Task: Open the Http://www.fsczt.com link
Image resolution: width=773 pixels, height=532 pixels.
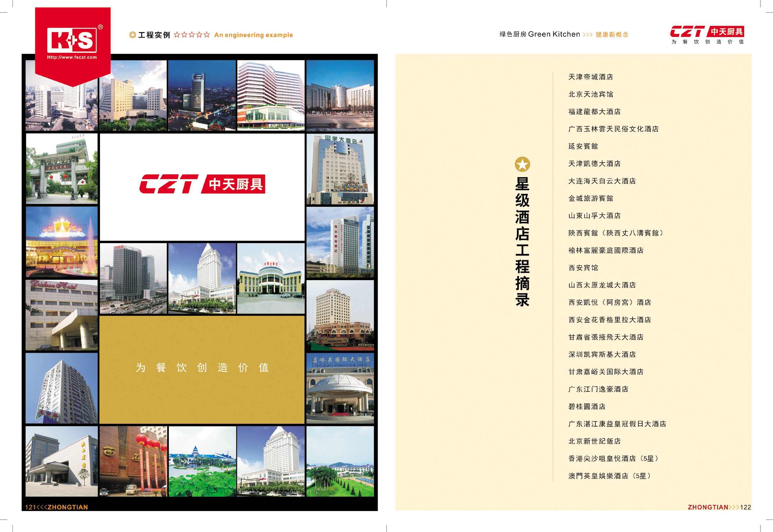Action: point(72,57)
